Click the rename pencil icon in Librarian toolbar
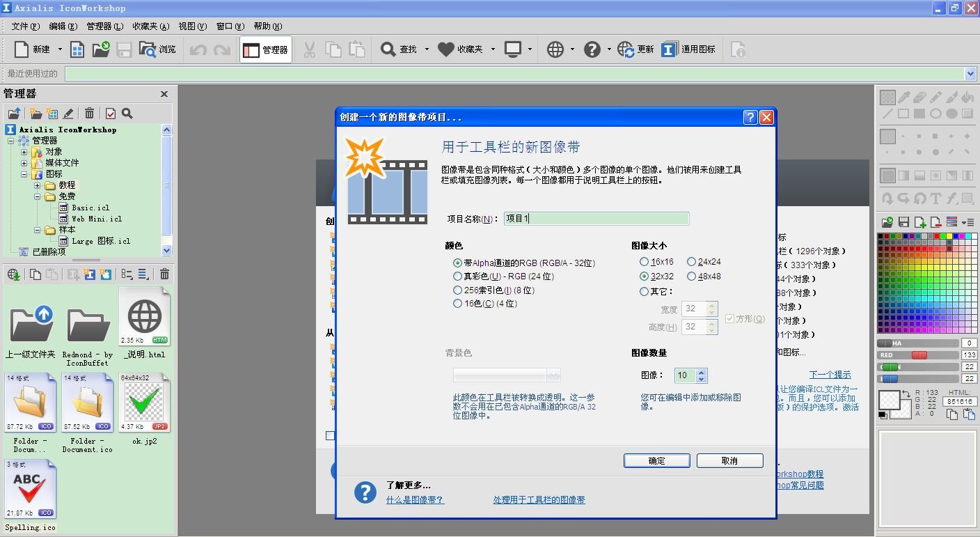980x537 pixels. coord(68,114)
